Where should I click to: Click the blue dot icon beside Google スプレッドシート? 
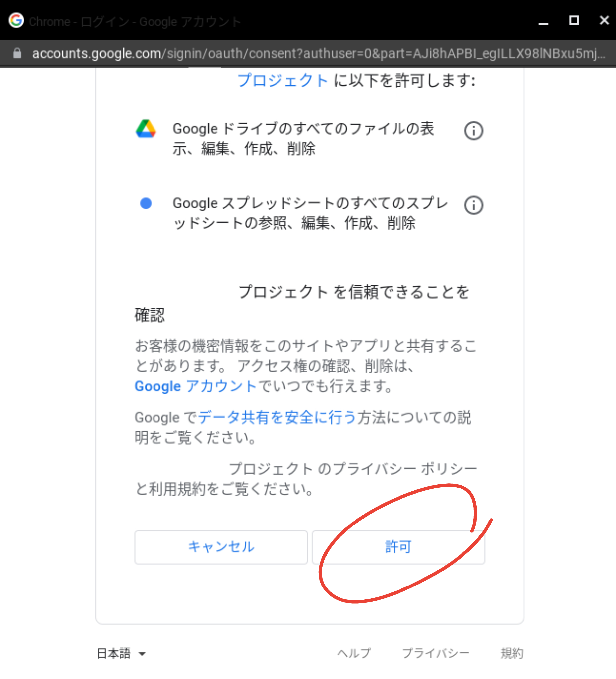coord(146,203)
